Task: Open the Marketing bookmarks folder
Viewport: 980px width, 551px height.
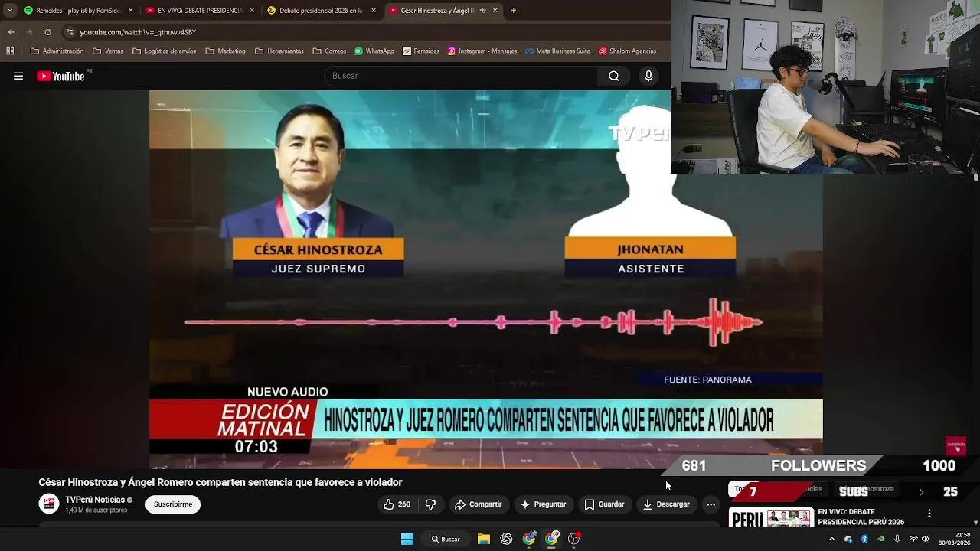Action: click(225, 51)
